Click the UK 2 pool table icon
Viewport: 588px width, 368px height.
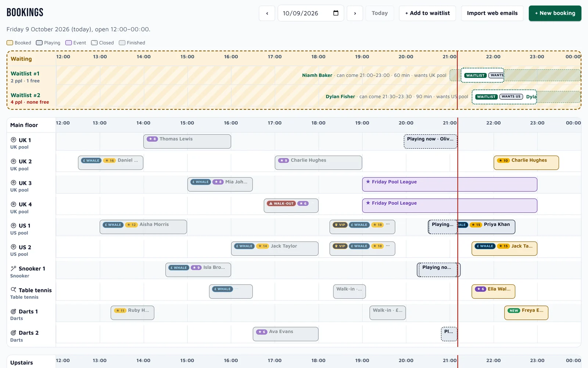pos(14,161)
